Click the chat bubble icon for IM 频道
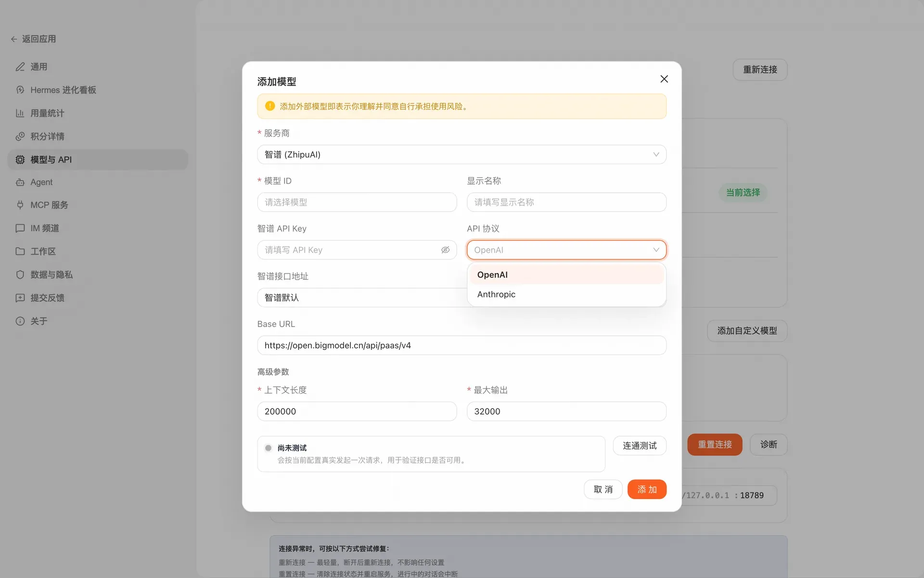The height and width of the screenshot is (578, 924). click(x=20, y=228)
